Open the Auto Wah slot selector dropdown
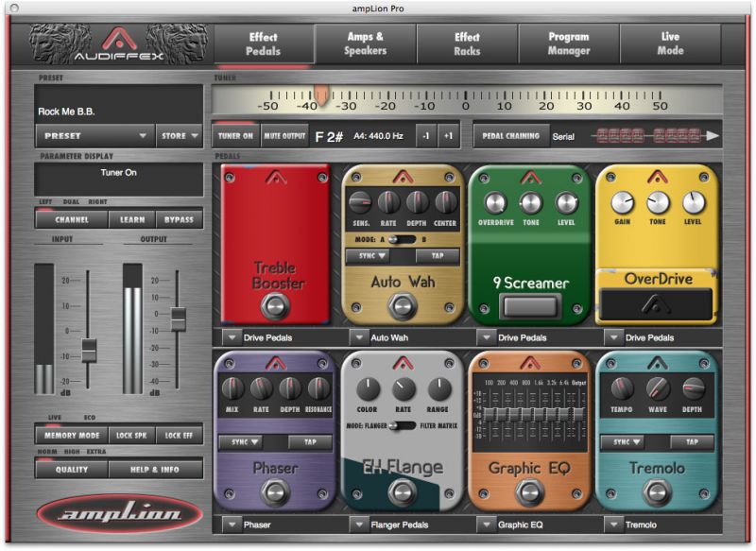Image resolution: width=756 pixels, height=551 pixels. click(359, 337)
